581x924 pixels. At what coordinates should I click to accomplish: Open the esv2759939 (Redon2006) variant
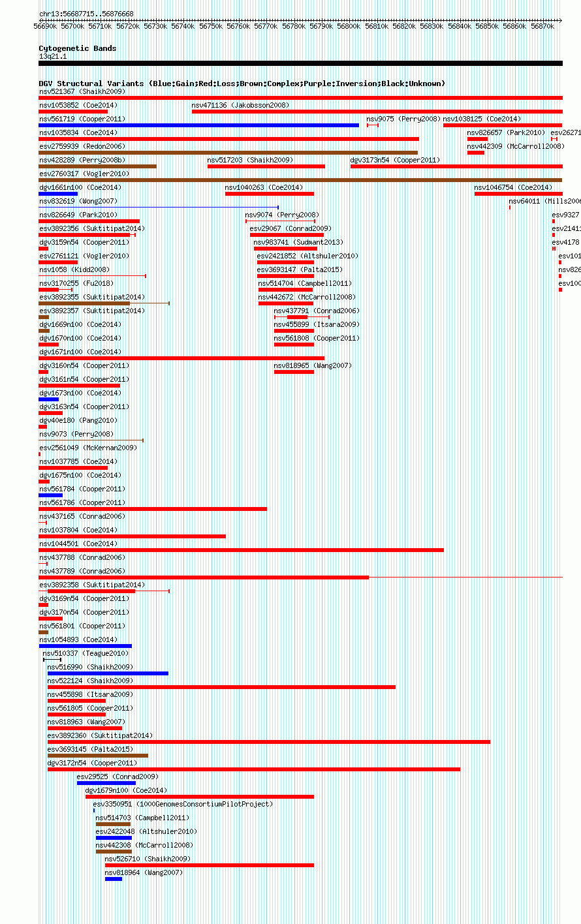(x=82, y=146)
